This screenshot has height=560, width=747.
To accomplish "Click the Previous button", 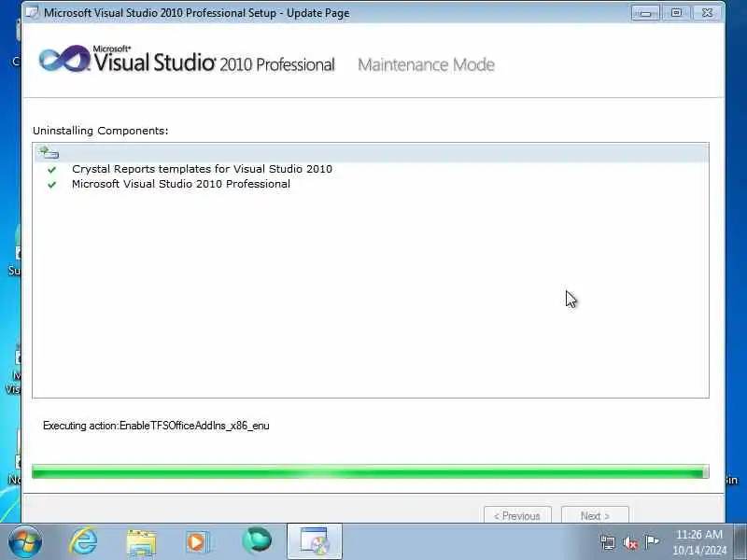I will (x=517, y=516).
